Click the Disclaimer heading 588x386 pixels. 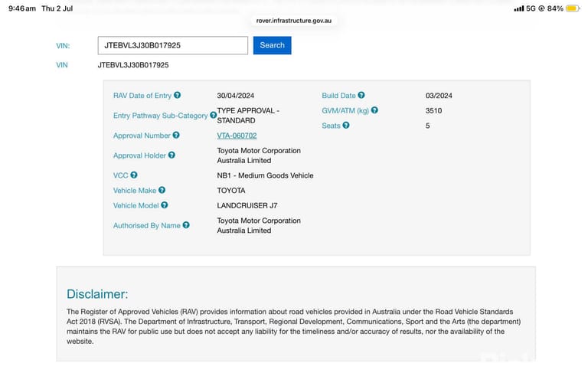(97, 294)
